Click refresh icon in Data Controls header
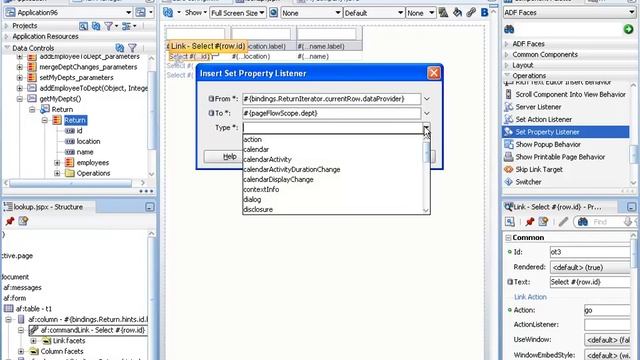This screenshot has width=640, height=360. click(120, 48)
